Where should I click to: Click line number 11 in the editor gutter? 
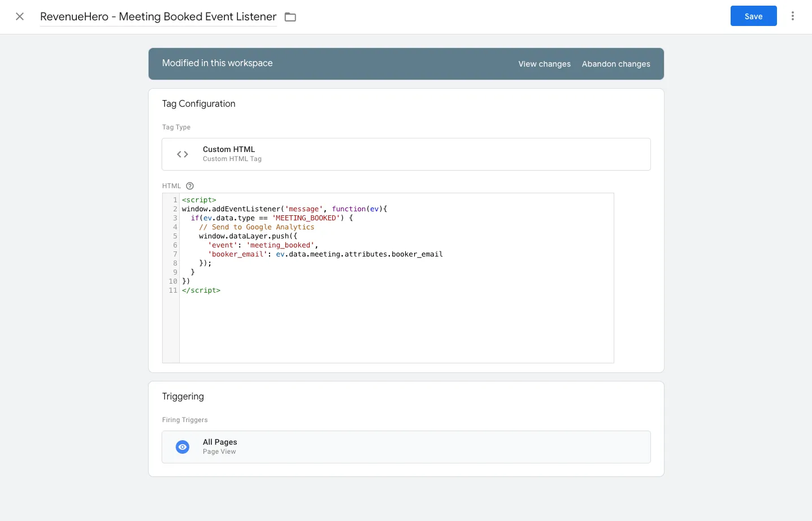point(173,290)
